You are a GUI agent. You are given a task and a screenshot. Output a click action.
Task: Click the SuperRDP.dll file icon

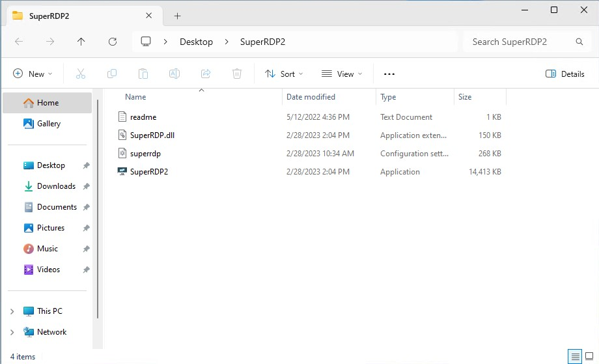(122, 135)
